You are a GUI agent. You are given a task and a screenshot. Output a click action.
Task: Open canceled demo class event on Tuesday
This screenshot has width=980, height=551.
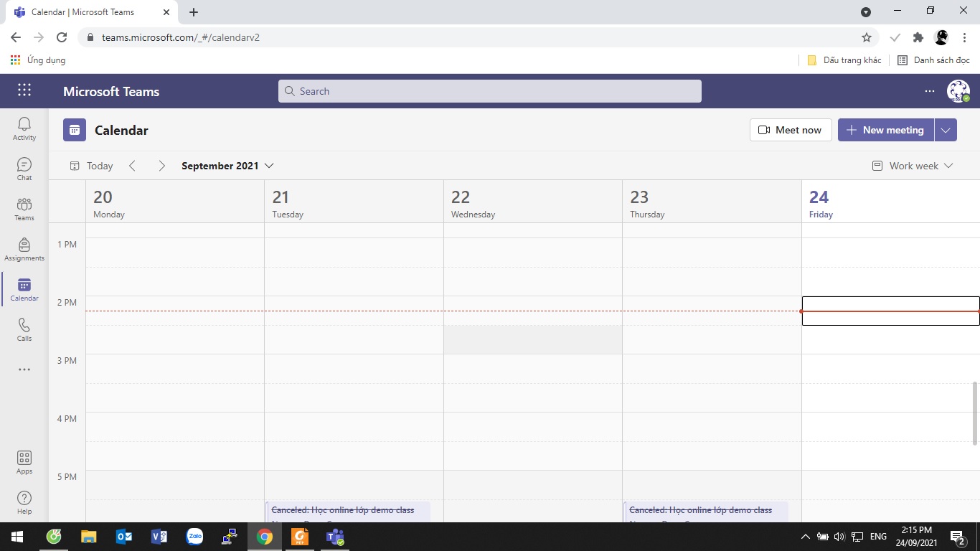pos(347,512)
